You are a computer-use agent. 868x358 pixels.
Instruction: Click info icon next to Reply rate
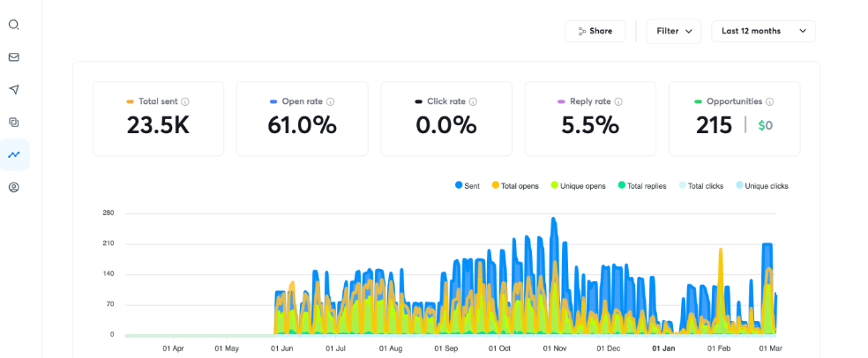coord(619,101)
